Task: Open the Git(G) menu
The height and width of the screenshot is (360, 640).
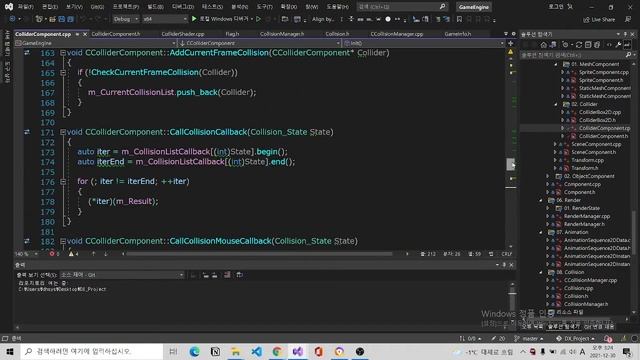Action: (x=97, y=7)
